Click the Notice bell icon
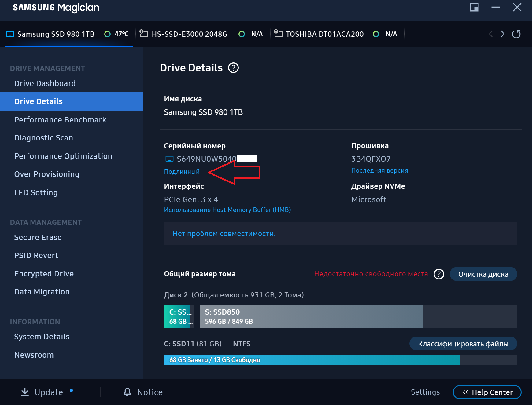 point(127,392)
